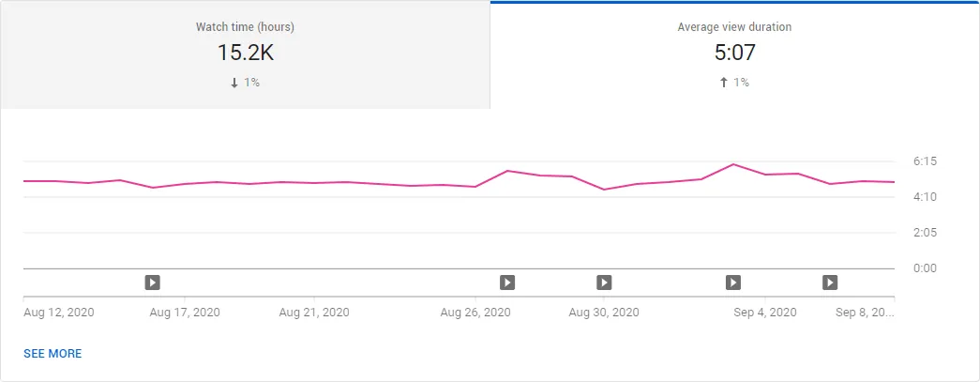Click the chart line dip at Aug 30
Image resolution: width=980 pixels, height=382 pixels.
click(604, 190)
